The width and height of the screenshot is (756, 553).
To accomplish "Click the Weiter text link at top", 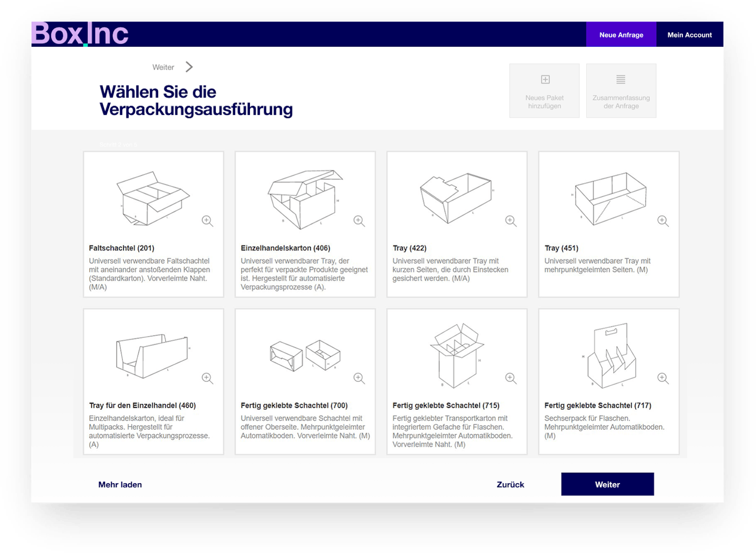I will coord(163,67).
